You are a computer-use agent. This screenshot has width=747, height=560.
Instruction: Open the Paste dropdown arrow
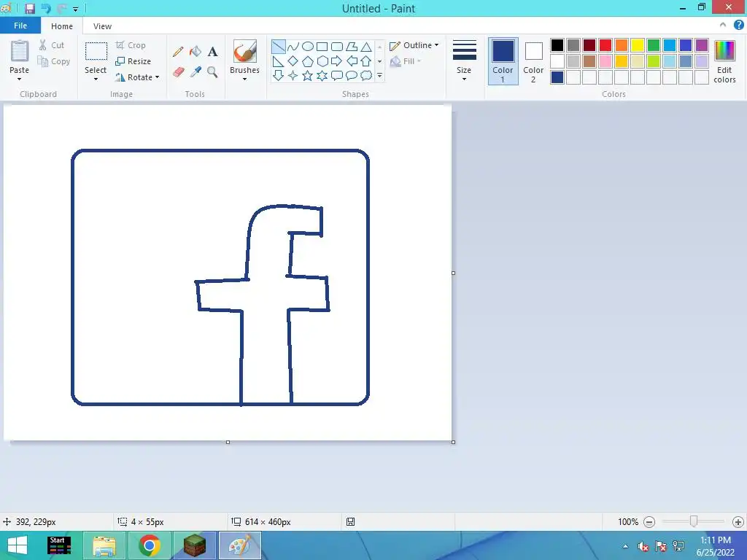coord(20,79)
